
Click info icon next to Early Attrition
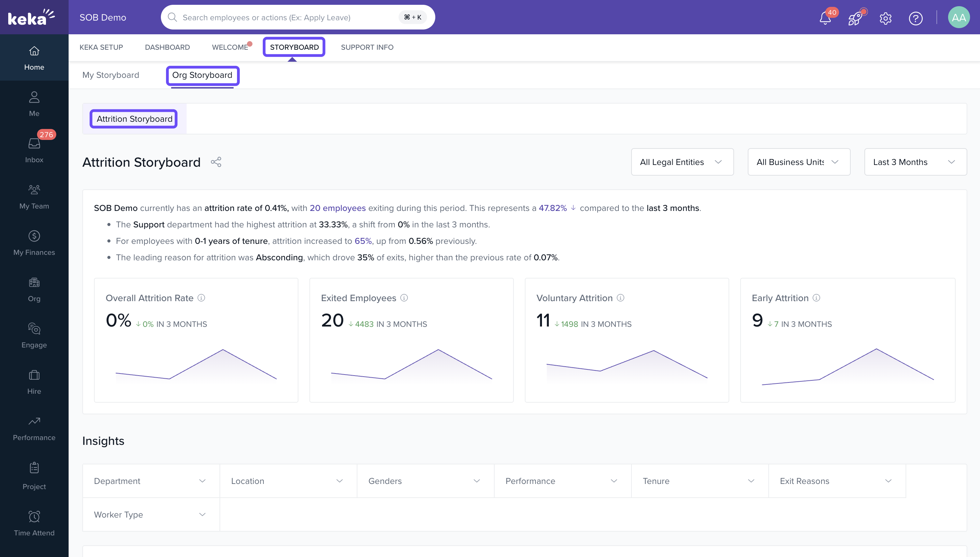click(x=816, y=298)
